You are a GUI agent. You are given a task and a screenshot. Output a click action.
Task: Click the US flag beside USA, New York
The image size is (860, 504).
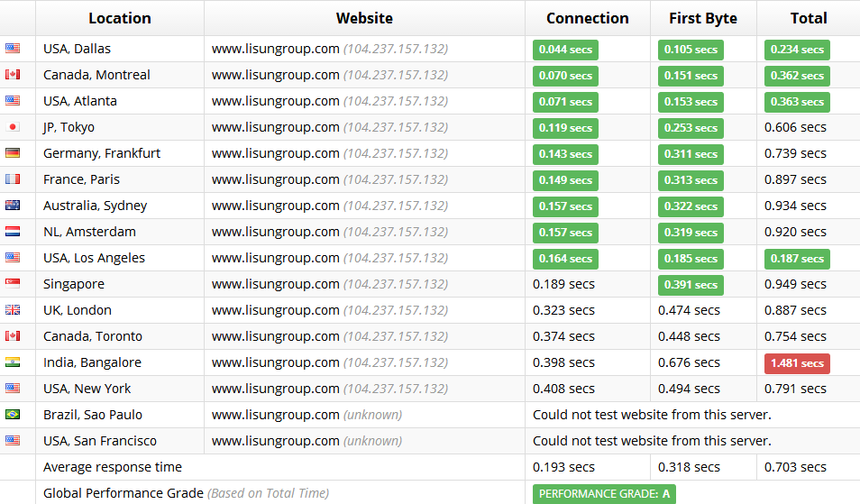click(x=13, y=389)
